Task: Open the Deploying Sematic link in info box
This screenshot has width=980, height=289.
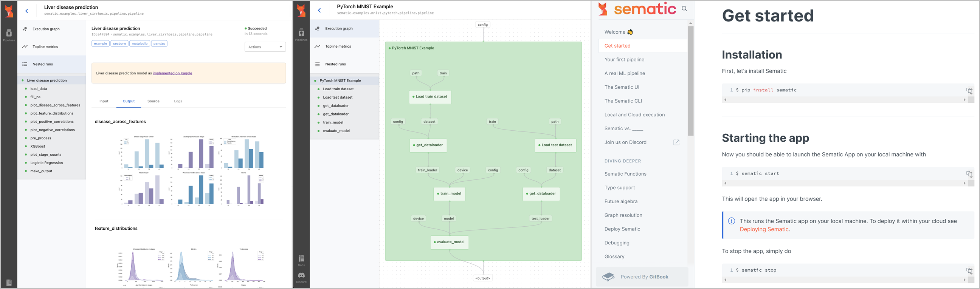Action: [764, 229]
